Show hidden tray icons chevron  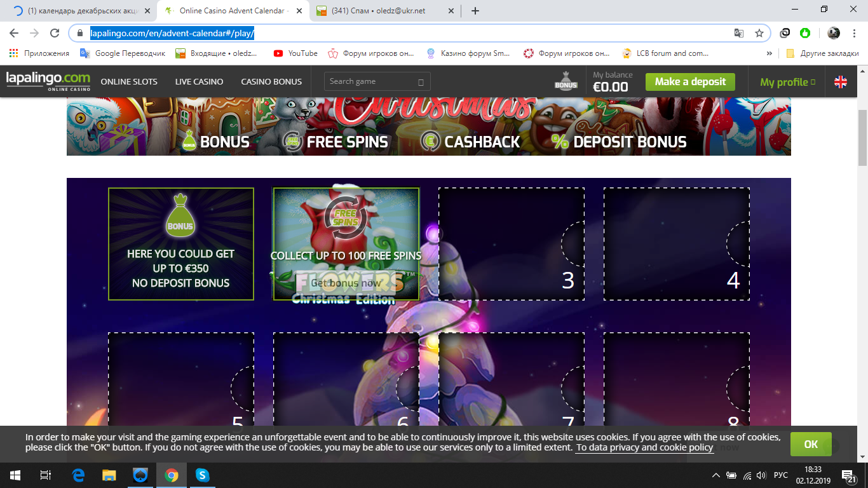(716, 475)
